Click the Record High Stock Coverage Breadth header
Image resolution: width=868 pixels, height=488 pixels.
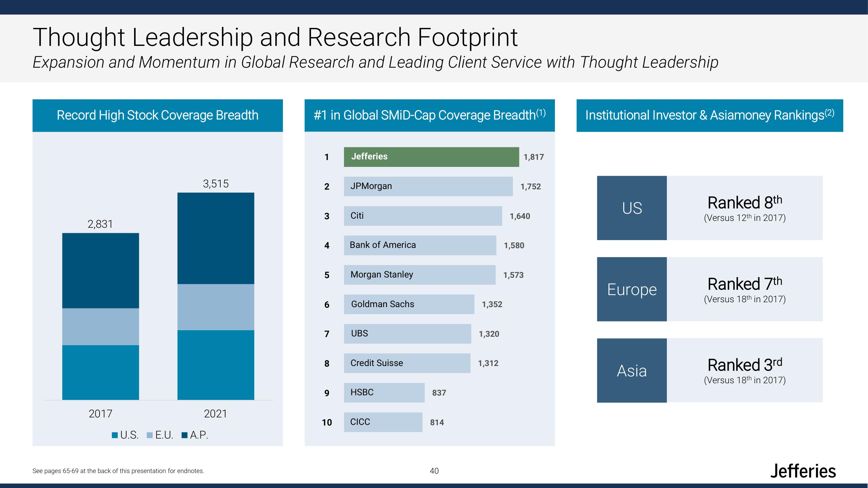click(158, 115)
